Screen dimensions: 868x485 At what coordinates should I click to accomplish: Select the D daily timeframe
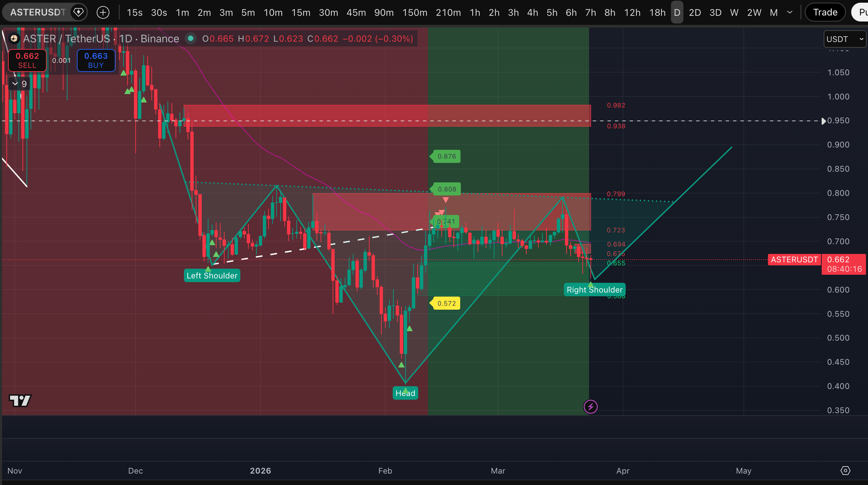click(677, 12)
